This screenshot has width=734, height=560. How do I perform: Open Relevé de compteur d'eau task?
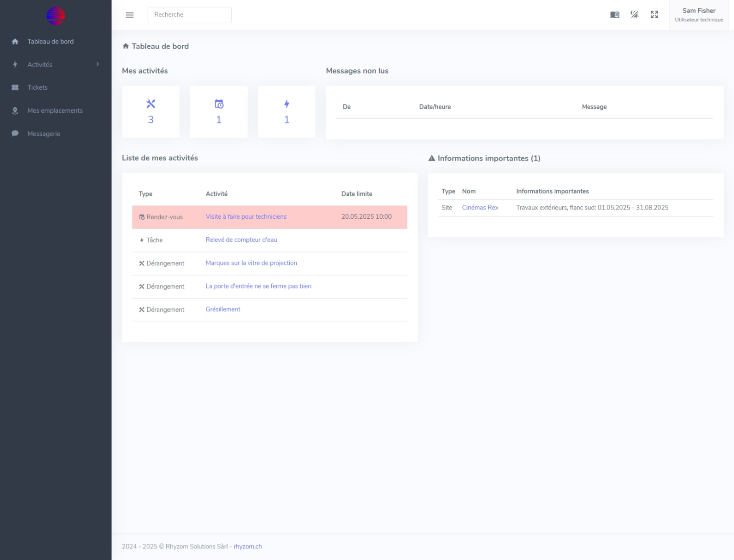pyautogui.click(x=241, y=240)
